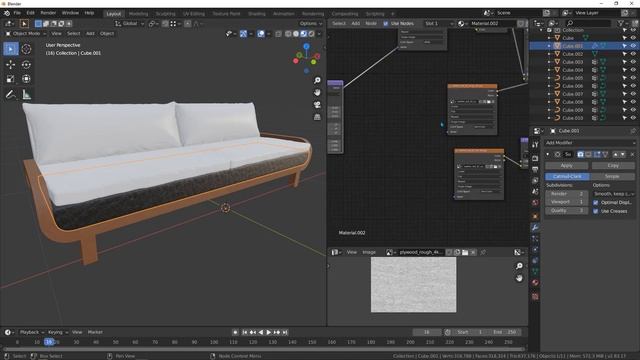Toggle Optimal Display checkbox
Viewport: 640px width, 360px height.
596,202
